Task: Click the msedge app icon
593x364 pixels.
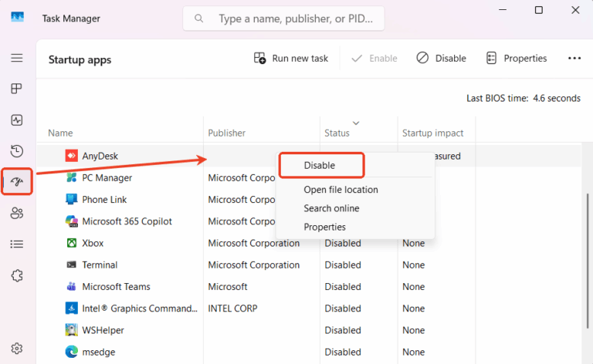Action: coord(72,352)
